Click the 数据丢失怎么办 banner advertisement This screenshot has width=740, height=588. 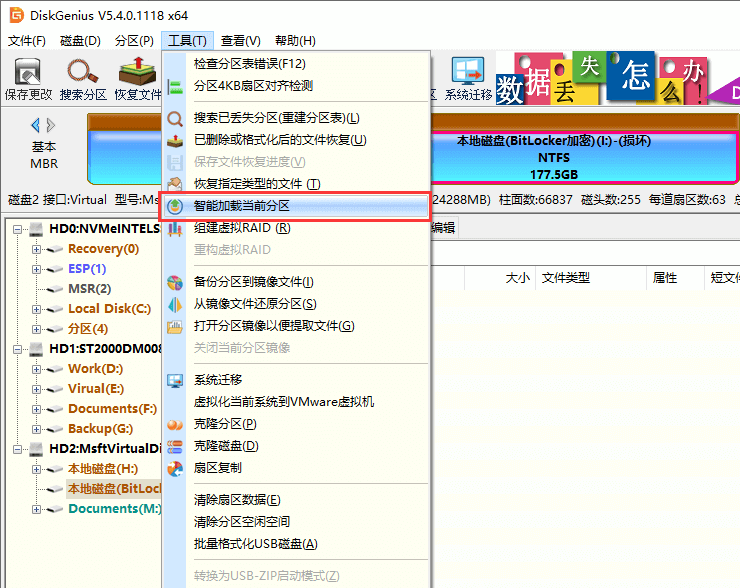617,78
